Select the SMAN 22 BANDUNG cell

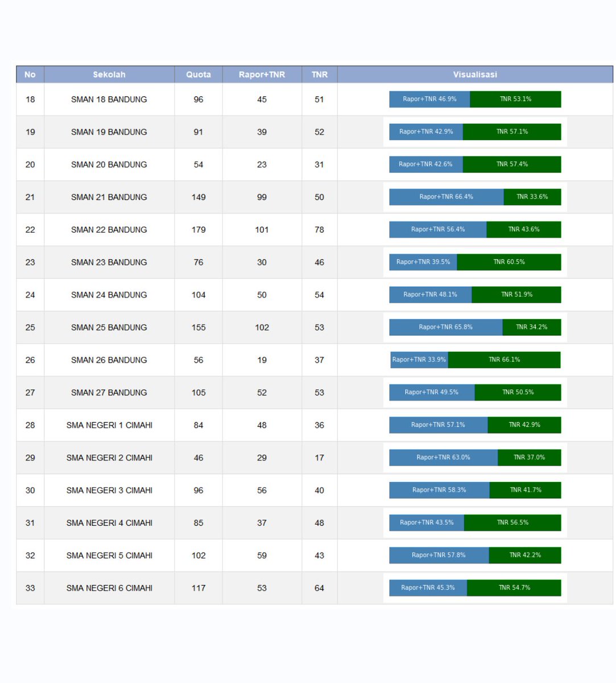click(109, 230)
